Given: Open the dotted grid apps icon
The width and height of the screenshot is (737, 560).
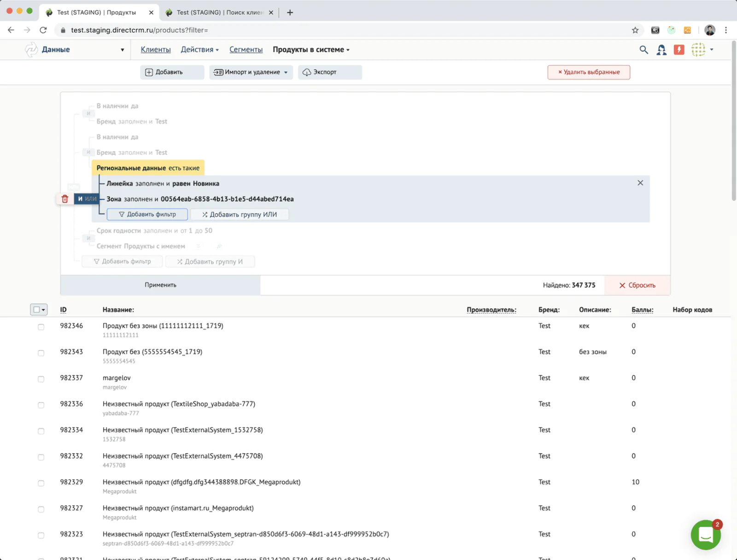Looking at the screenshot, I should pos(698,50).
